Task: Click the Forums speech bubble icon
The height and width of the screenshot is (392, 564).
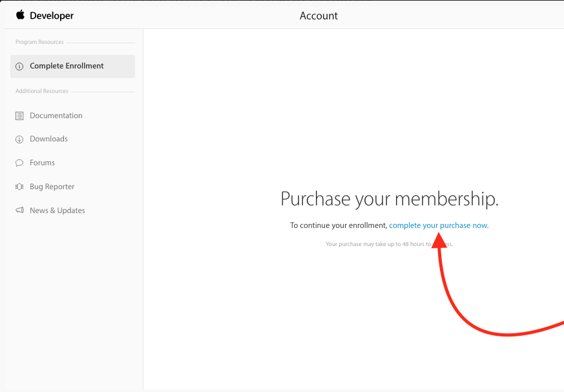Action: click(x=19, y=163)
